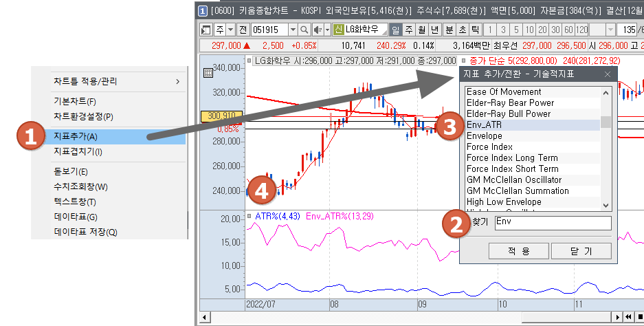Click the 닫기 close button
The image size is (644, 326).
581,251
